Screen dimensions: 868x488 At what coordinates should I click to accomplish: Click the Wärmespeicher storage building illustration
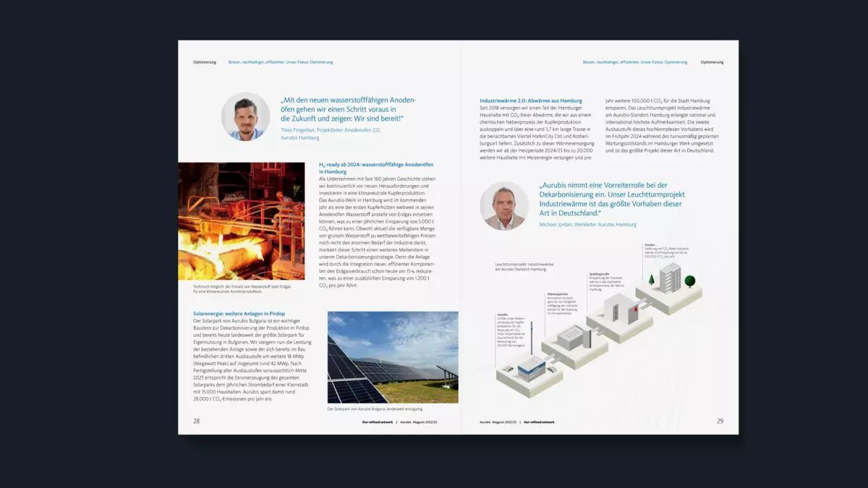point(574,338)
